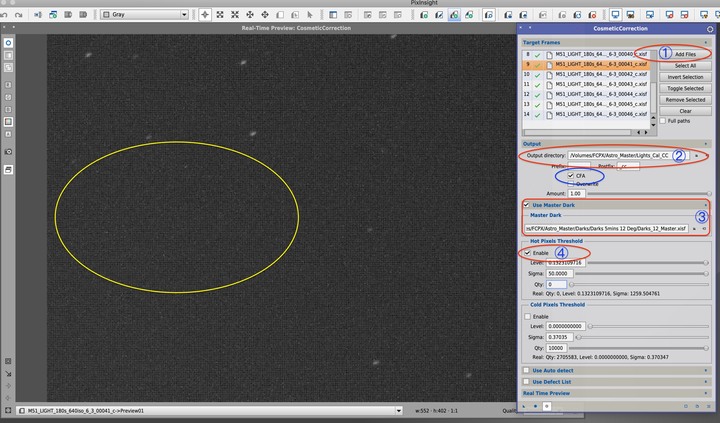Click the top circle icon in left preview sidebar

(8, 43)
